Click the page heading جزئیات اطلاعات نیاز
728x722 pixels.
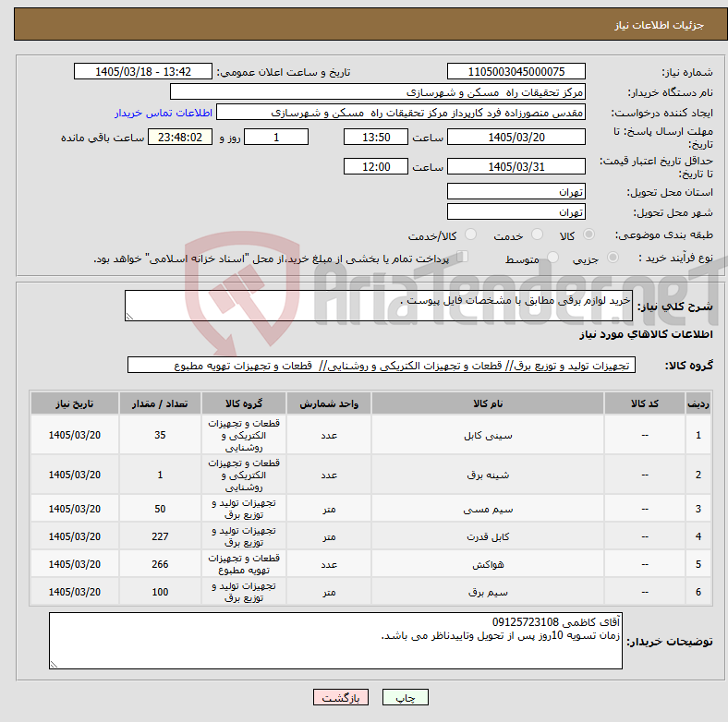pos(659,25)
